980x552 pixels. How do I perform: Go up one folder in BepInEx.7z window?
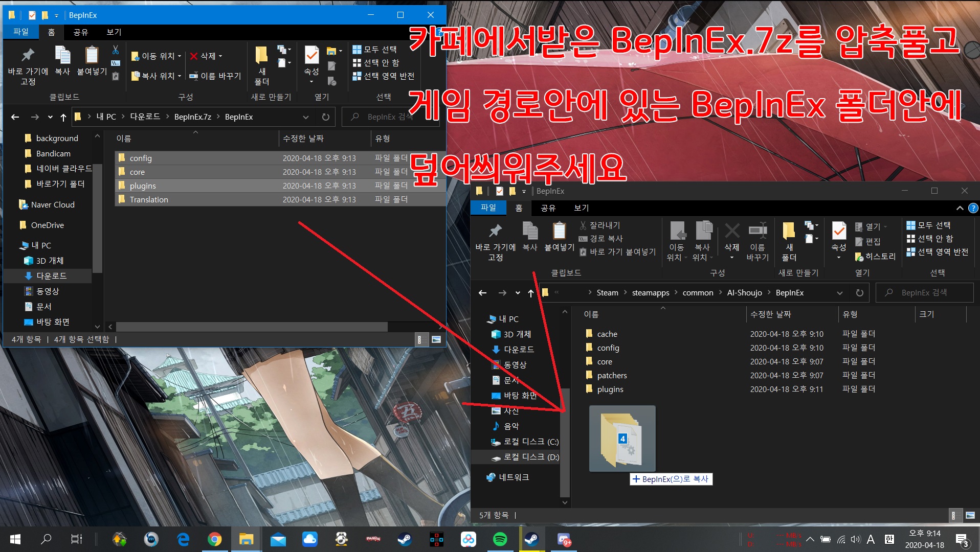point(63,117)
